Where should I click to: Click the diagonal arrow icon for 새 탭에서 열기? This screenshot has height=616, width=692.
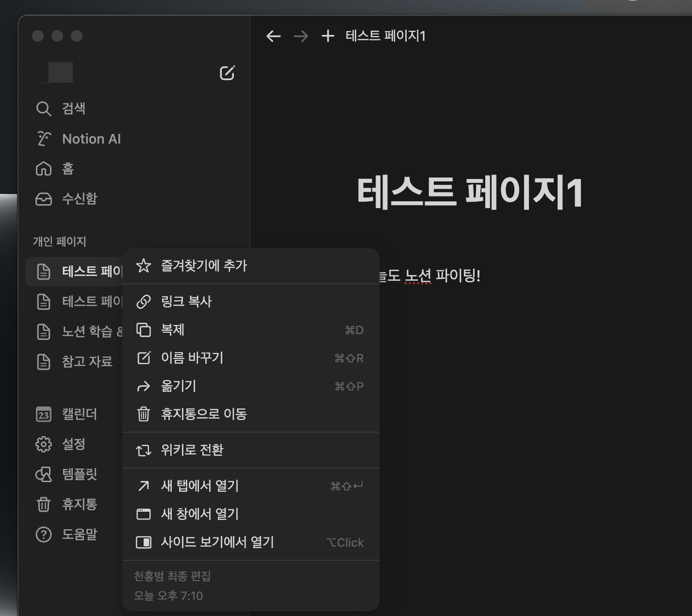(x=144, y=486)
